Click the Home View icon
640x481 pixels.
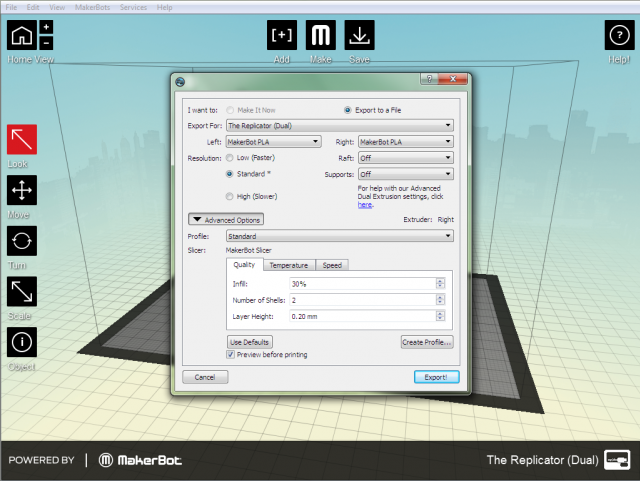tap(22, 35)
